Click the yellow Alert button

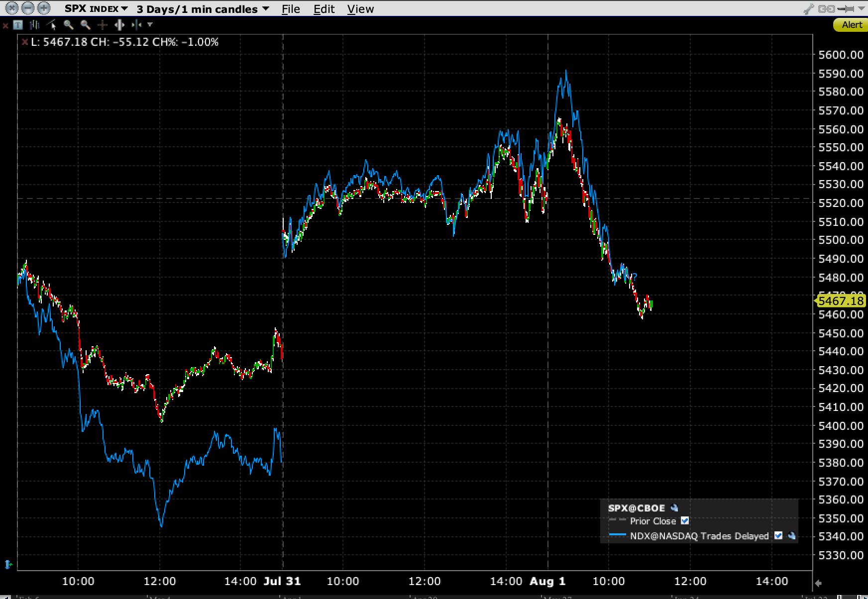[851, 24]
